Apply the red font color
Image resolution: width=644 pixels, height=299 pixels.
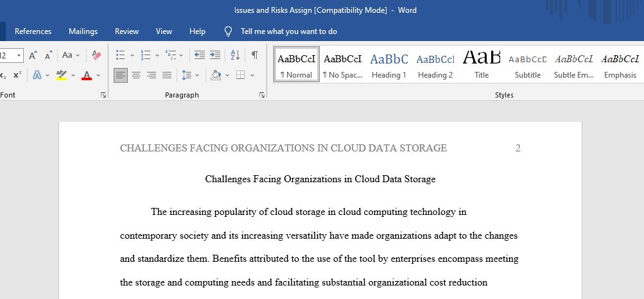[87, 75]
